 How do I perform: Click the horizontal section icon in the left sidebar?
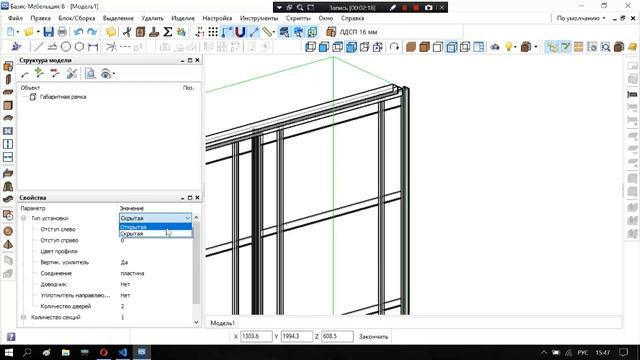(x=8, y=157)
